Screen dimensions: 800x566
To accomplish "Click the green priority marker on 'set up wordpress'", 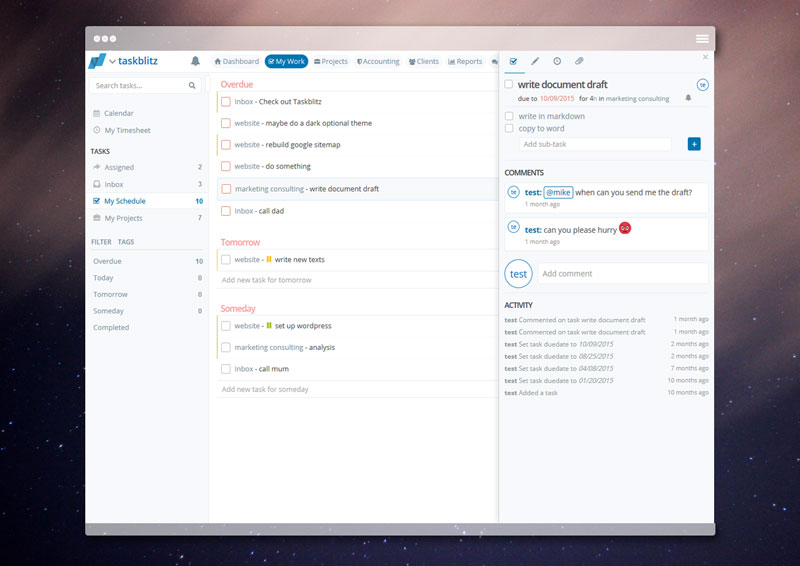I will coord(269,326).
